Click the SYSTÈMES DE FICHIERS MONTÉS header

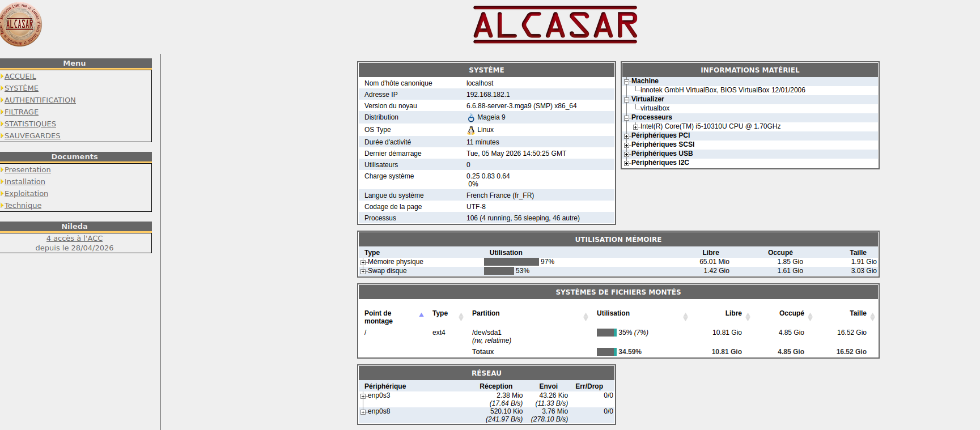tap(618, 292)
